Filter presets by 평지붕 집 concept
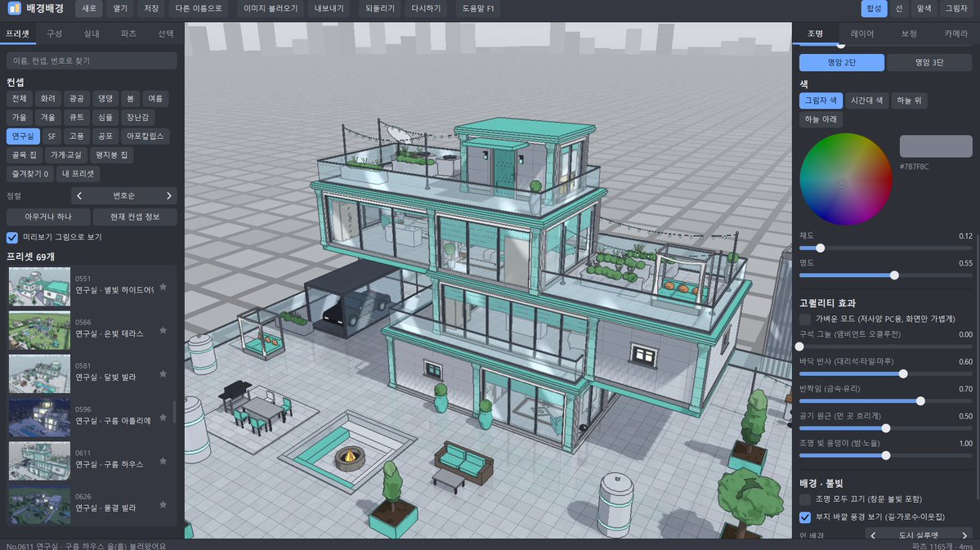This screenshot has height=550, width=980. [x=111, y=155]
